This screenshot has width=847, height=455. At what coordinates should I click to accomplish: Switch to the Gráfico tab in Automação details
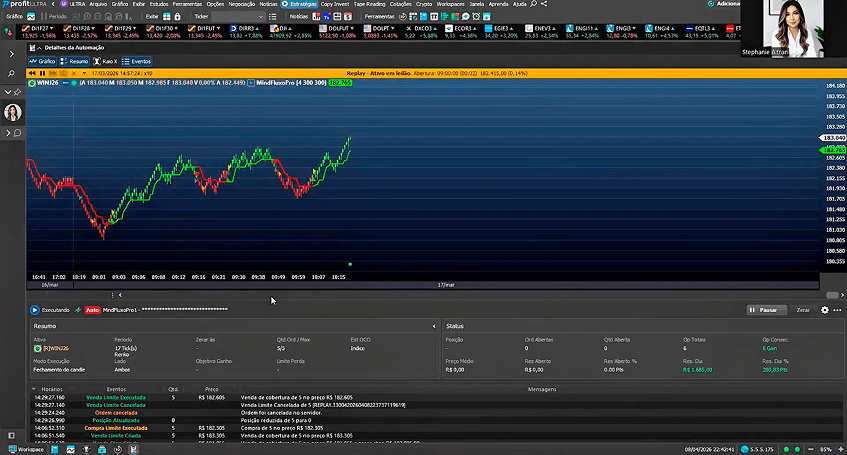pos(42,62)
